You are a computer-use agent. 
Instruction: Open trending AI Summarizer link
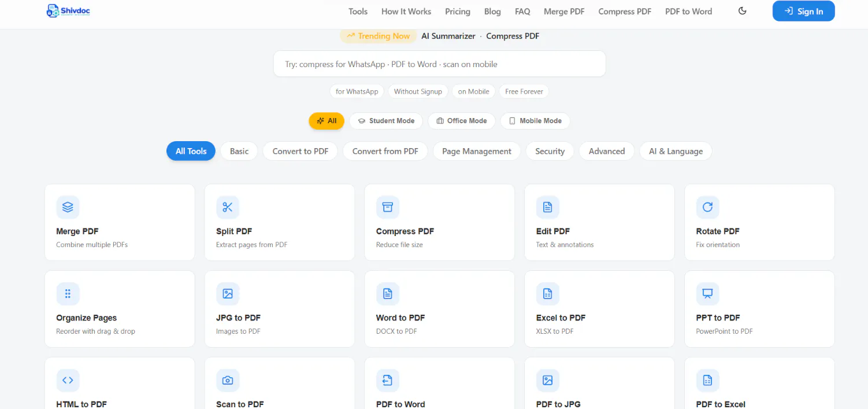pos(448,36)
